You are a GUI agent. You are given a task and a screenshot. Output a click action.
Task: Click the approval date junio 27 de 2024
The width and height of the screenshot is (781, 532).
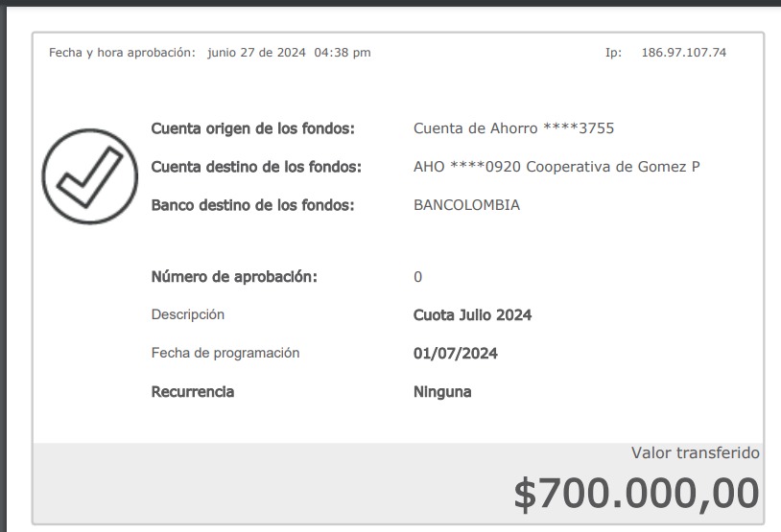[256, 53]
